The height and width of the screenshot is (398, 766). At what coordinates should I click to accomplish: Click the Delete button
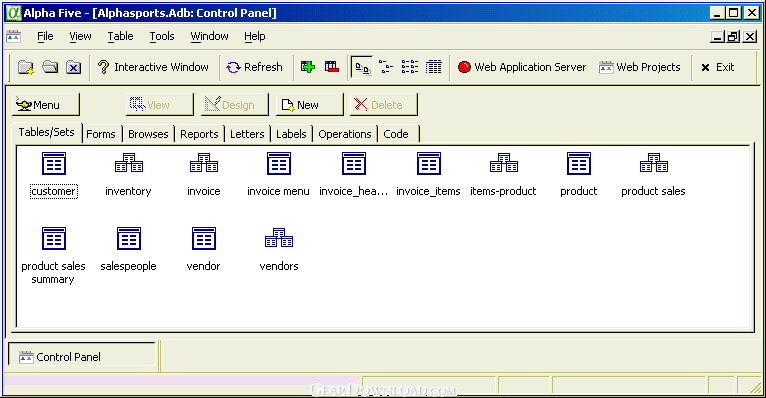coord(383,105)
